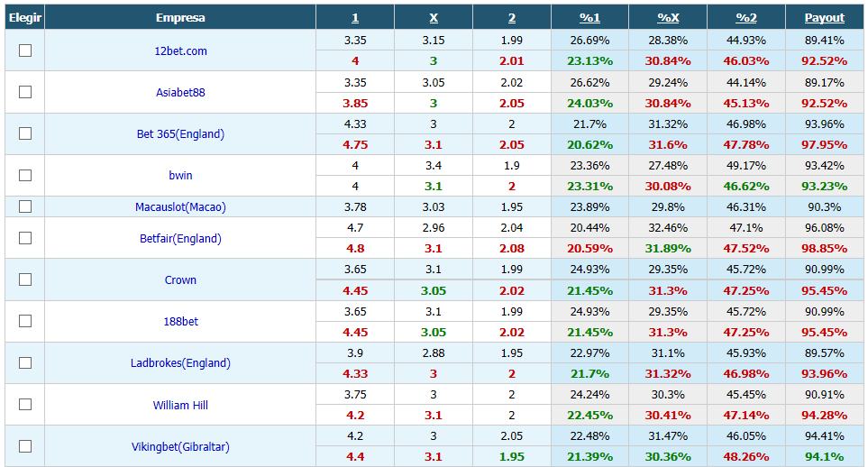
Task: Click Ladbrokes home odds 4.33
Action: click(355, 374)
